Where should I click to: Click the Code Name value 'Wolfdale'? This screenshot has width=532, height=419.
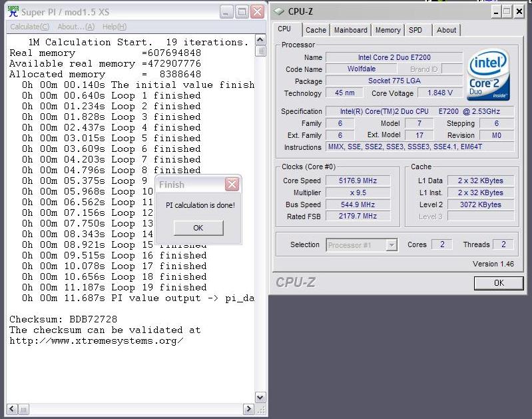coord(362,69)
